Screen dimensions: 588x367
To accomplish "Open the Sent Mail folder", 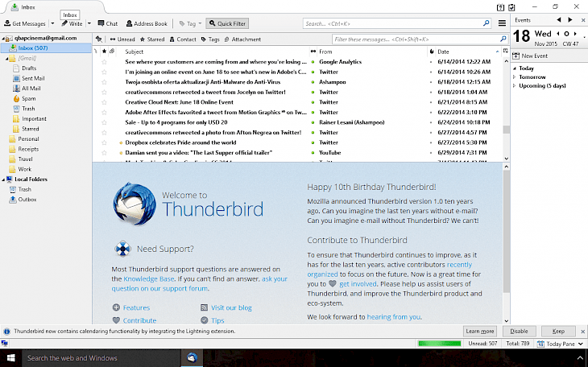I will click(33, 78).
